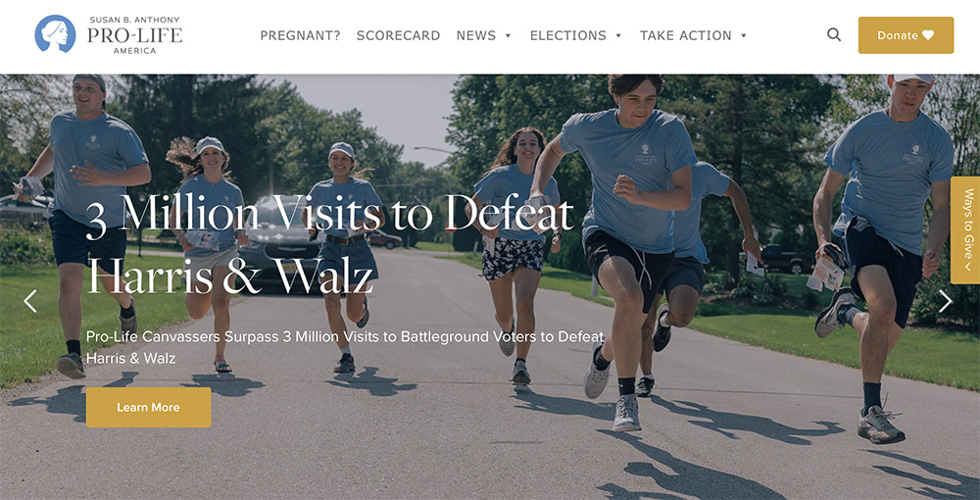Open the Elections menu
Image resolution: width=980 pixels, height=500 pixels.
(568, 35)
